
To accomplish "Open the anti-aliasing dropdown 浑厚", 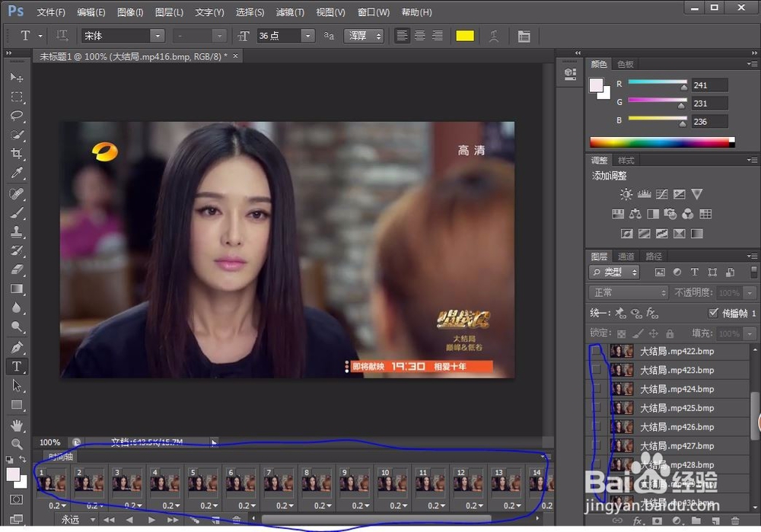I will 364,36.
